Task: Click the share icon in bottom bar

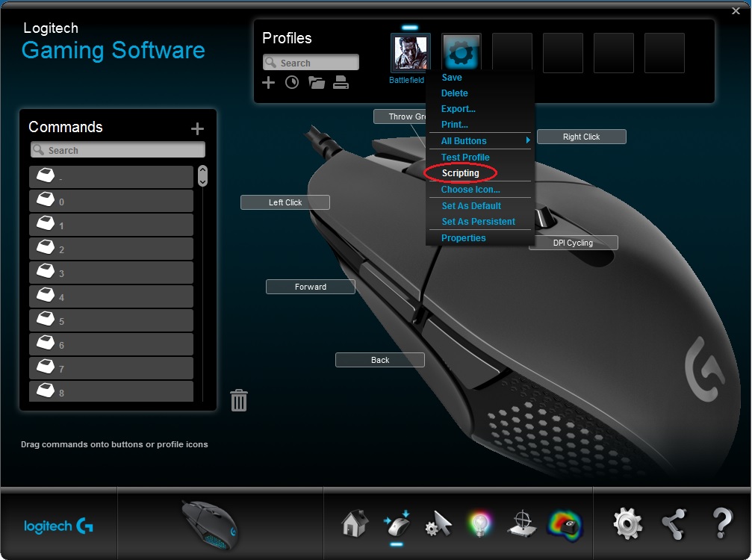Action: 674,524
